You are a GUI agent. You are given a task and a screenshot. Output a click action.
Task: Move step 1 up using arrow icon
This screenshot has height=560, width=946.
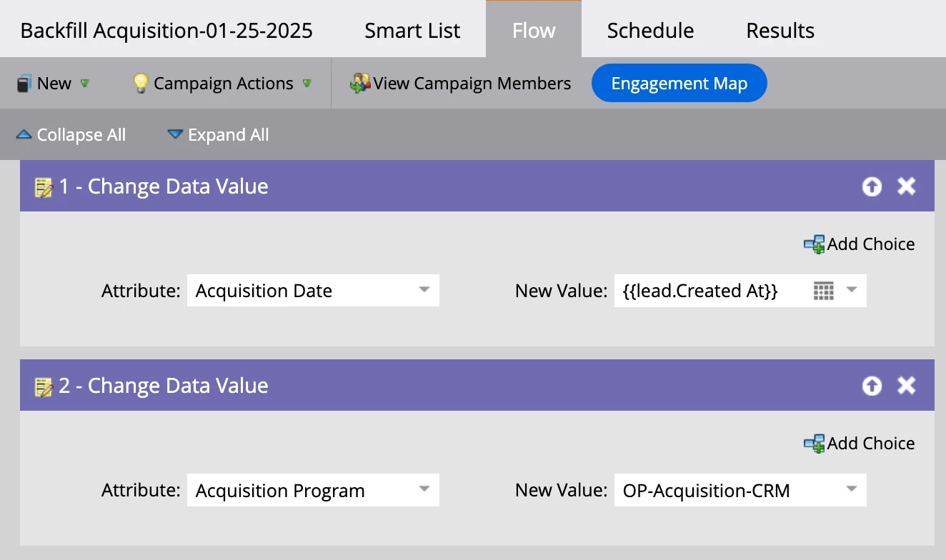coord(872,186)
